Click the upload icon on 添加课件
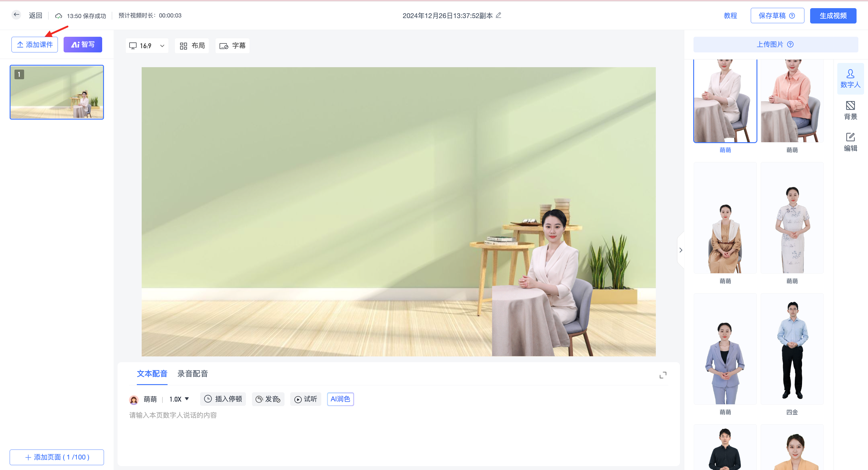Image resolution: width=868 pixels, height=470 pixels. tap(20, 45)
